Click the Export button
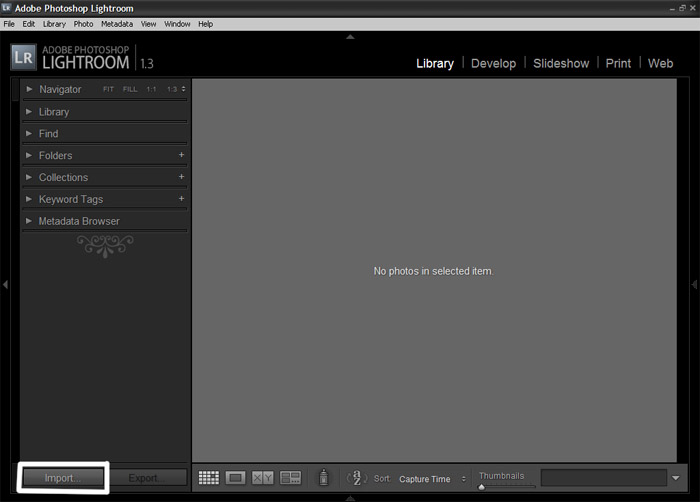Screen dimensions: 700x502 (x=147, y=478)
